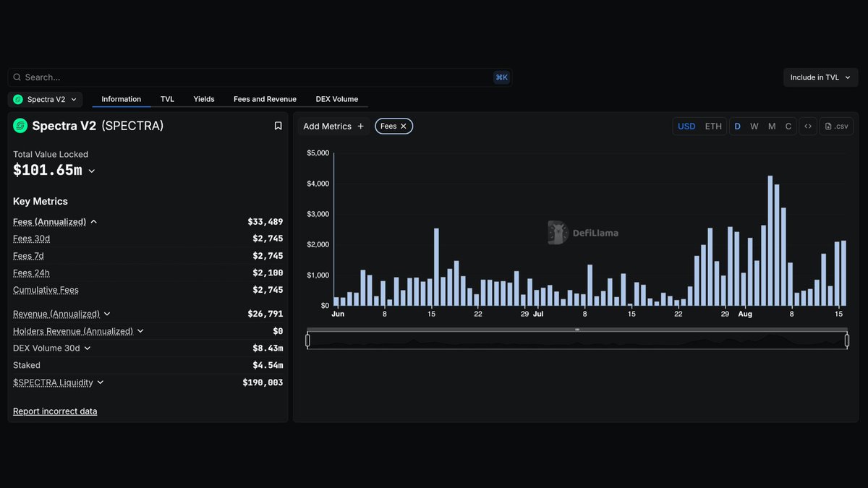The image size is (868, 488).
Task: Click the tallest fee bar in early August
Action: coord(770,241)
